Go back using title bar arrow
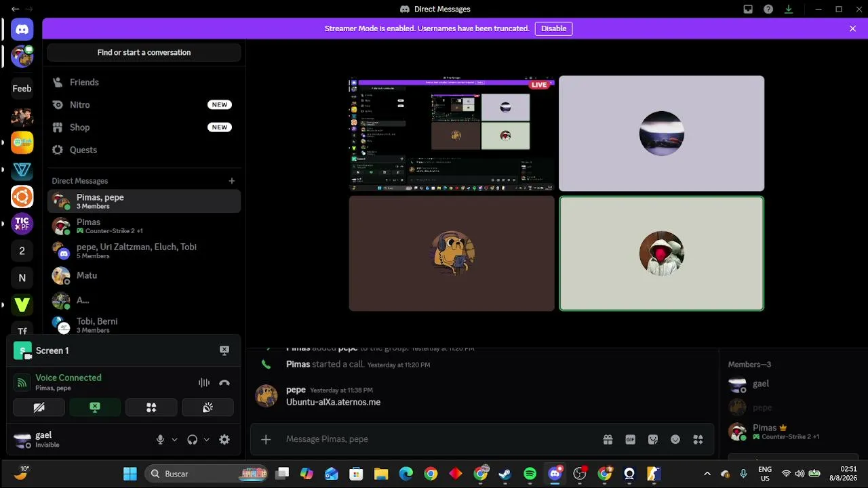The image size is (868, 488). pos(15,9)
